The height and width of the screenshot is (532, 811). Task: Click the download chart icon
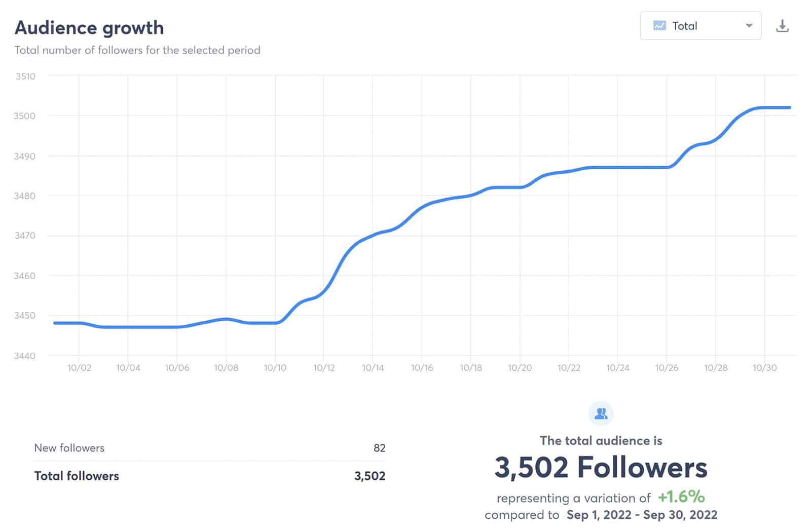pos(782,26)
